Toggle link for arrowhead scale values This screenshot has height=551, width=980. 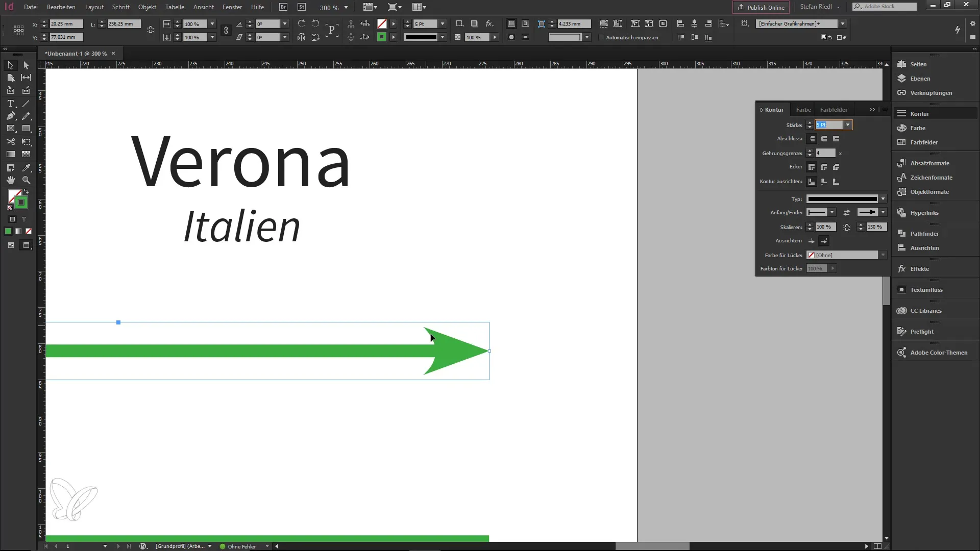[x=847, y=227]
